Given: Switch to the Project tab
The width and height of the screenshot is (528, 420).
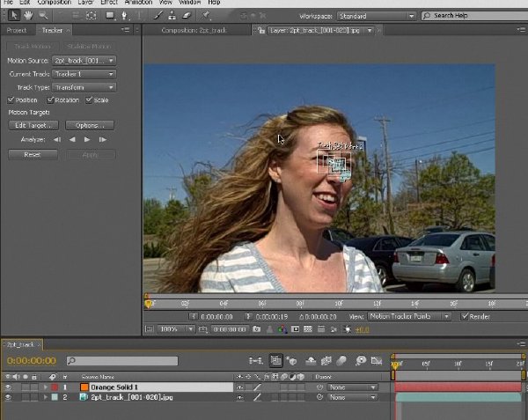Looking at the screenshot, I should pos(17,30).
